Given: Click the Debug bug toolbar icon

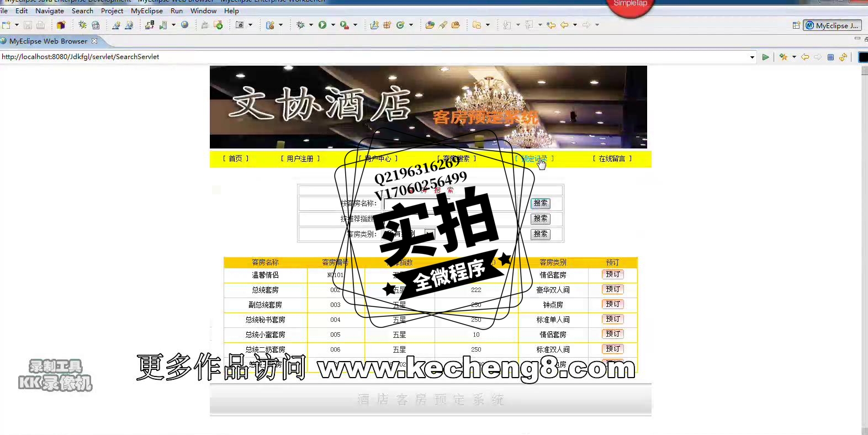Looking at the screenshot, I should coord(300,25).
